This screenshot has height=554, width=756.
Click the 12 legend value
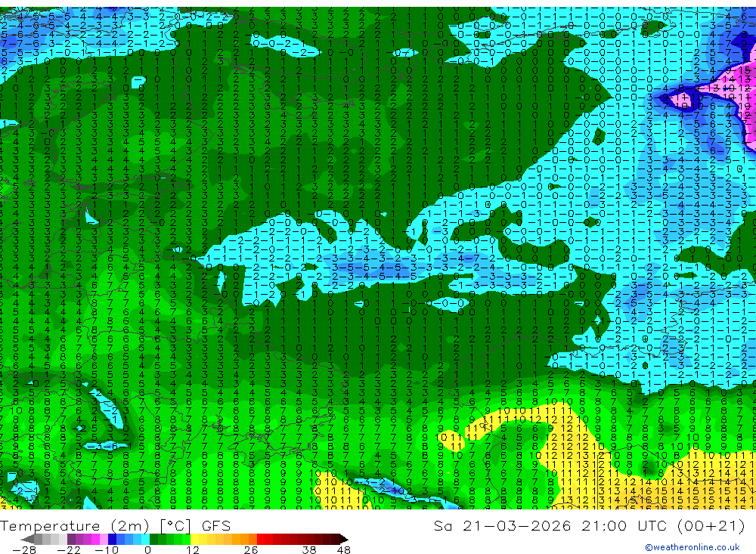[x=193, y=550]
